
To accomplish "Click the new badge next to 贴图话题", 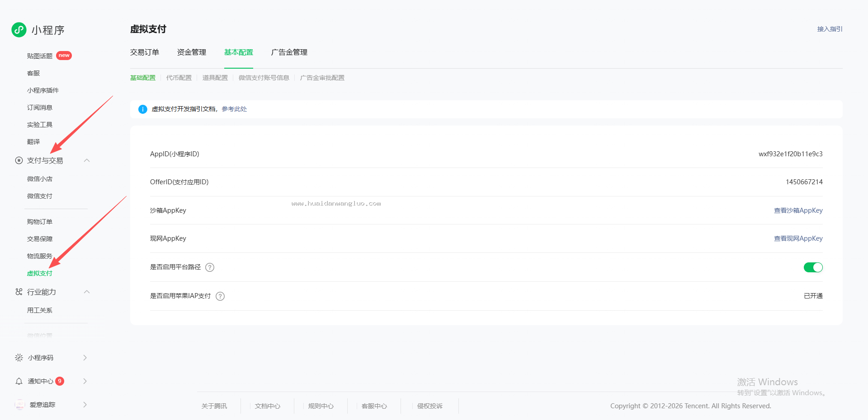I will pos(64,56).
